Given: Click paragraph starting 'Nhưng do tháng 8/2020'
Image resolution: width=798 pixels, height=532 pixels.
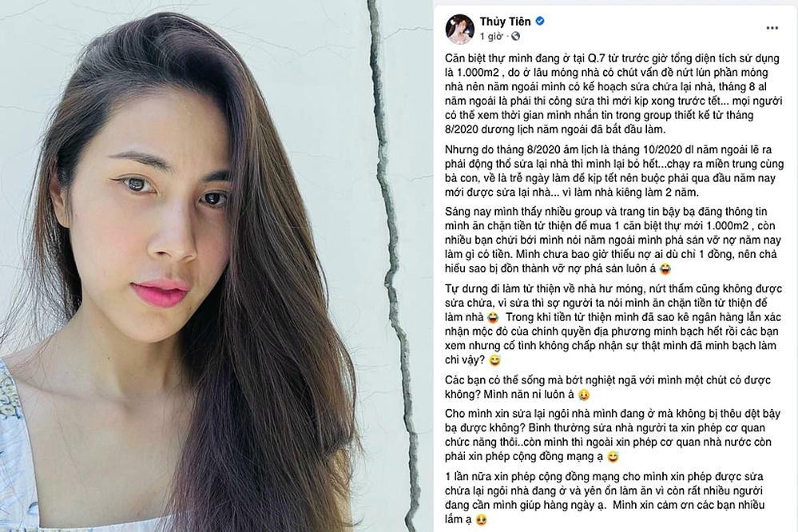Looking at the screenshot, I should (613, 171).
